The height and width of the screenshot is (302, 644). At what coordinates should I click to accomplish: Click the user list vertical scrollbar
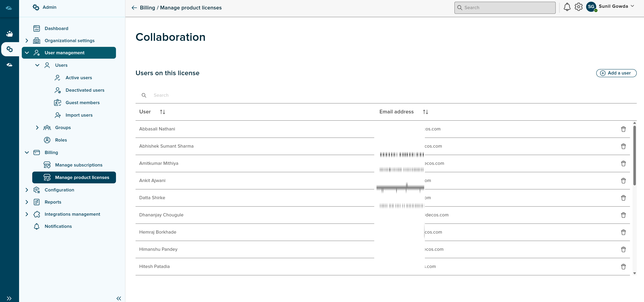coord(634,156)
